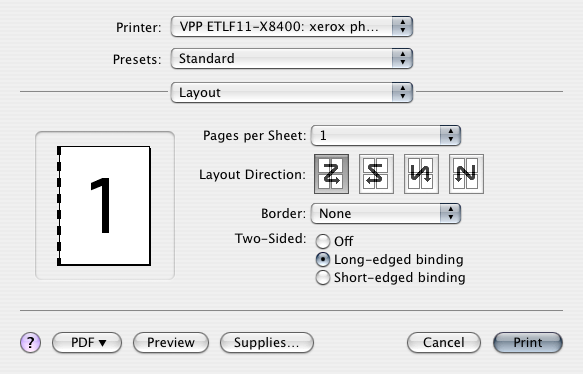Open the Printer selection dropdown
The image size is (583, 374).
click(292, 26)
